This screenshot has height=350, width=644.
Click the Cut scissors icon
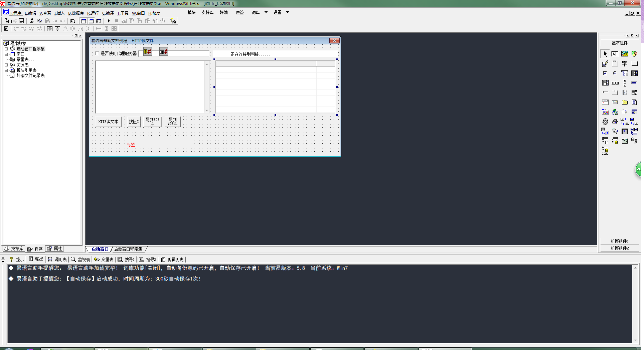click(32, 21)
